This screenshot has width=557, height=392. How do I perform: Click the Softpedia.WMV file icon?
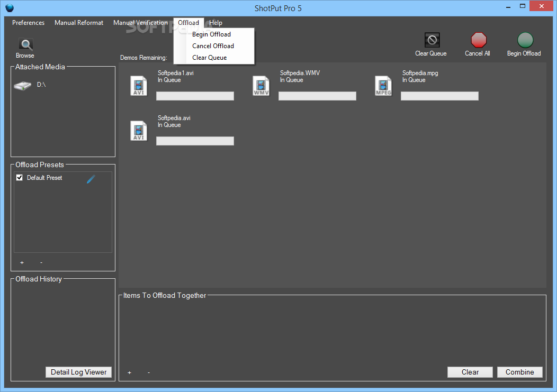(x=261, y=86)
